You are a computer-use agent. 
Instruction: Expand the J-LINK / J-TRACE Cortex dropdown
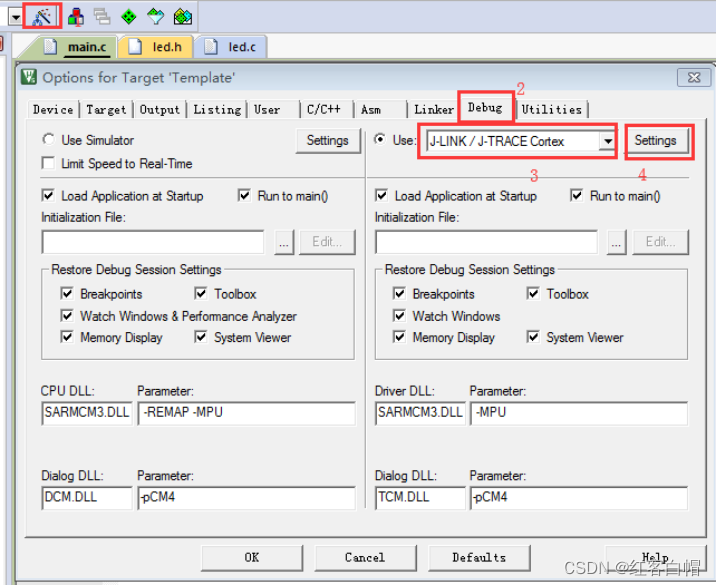click(607, 141)
